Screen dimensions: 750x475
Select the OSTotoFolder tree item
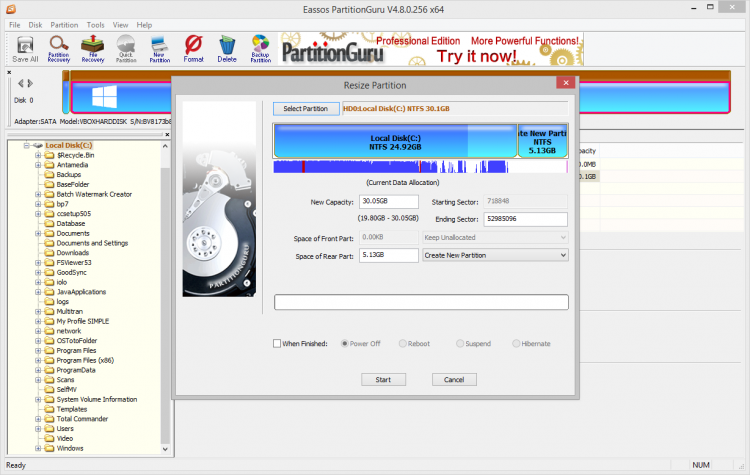pyautogui.click(x=77, y=341)
